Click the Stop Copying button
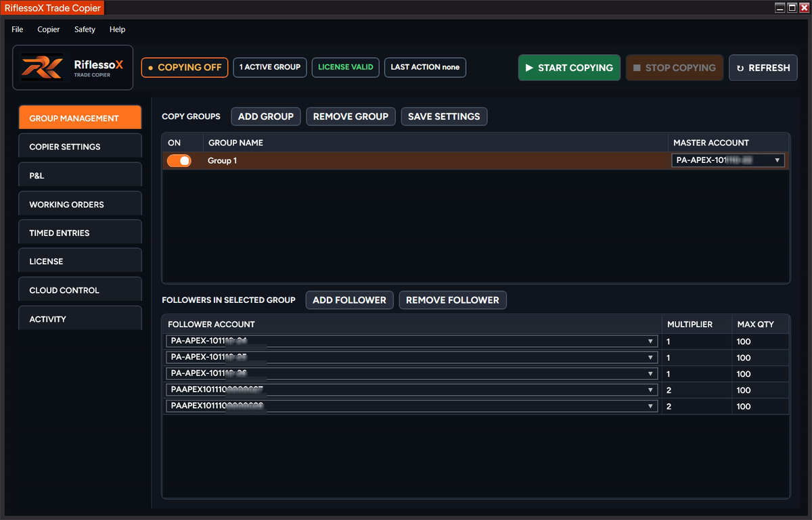Image resolution: width=812 pixels, height=520 pixels. tap(675, 68)
